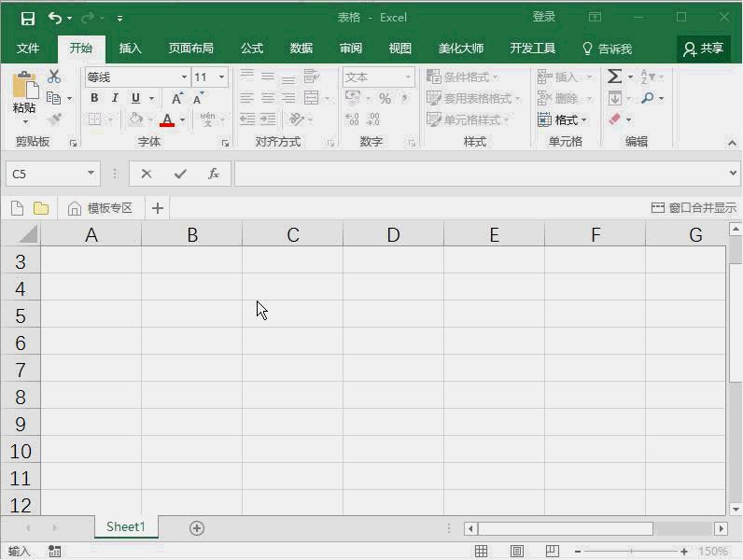This screenshot has height=560, width=743.
Task: Click the center align icon
Action: click(268, 98)
